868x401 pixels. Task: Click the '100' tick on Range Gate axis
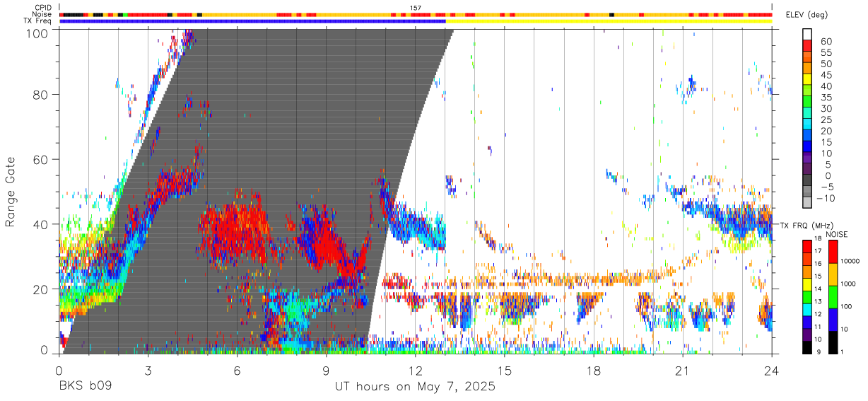pyautogui.click(x=37, y=33)
